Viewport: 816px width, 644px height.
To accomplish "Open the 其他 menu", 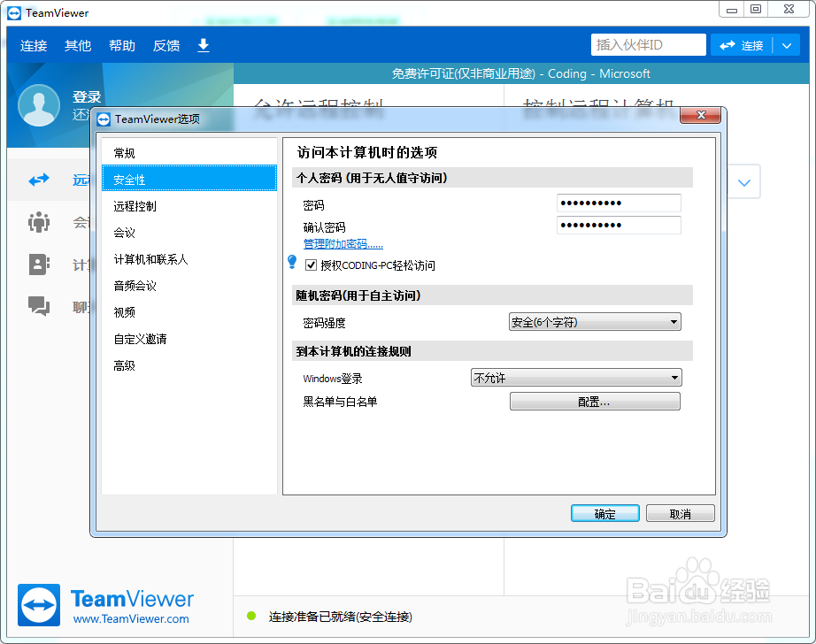I will (78, 46).
